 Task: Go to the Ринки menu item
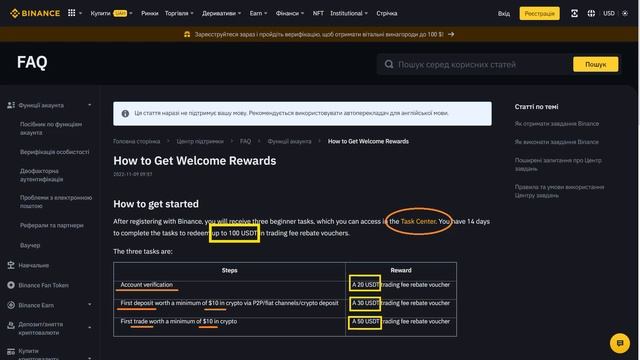(149, 13)
